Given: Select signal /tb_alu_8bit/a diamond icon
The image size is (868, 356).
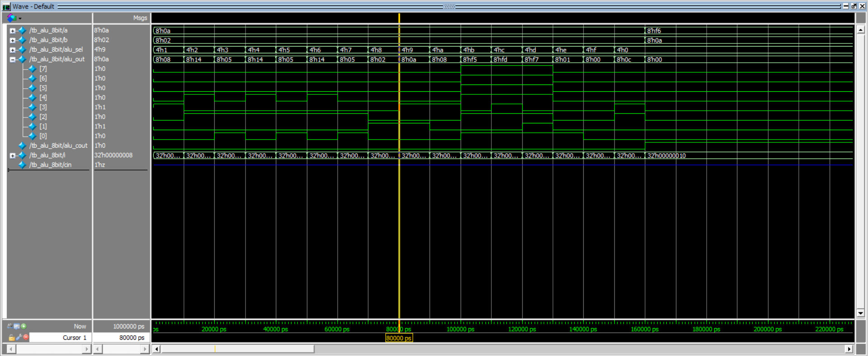Looking at the screenshot, I should tap(22, 30).
